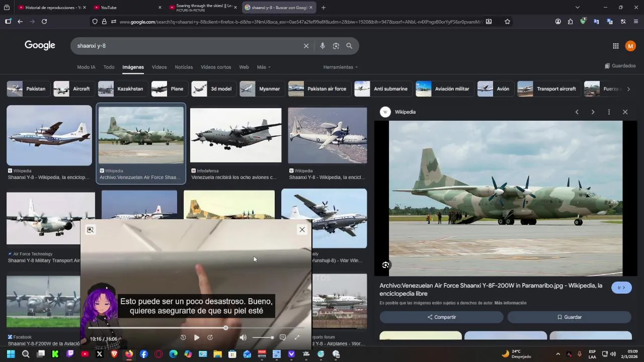This screenshot has height=362, width=644.
Task: Switch to the Todo results tab
Action: click(x=109, y=67)
